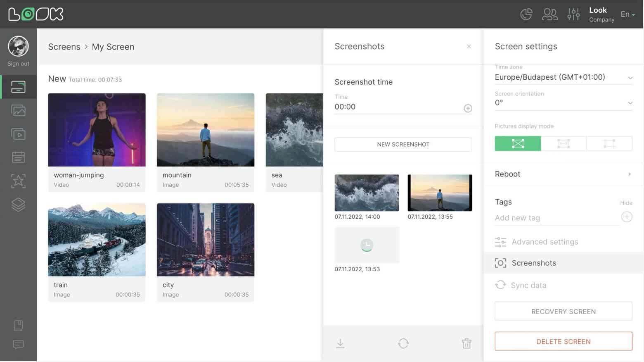Select the stretch pictures display mode

pyautogui.click(x=518, y=143)
